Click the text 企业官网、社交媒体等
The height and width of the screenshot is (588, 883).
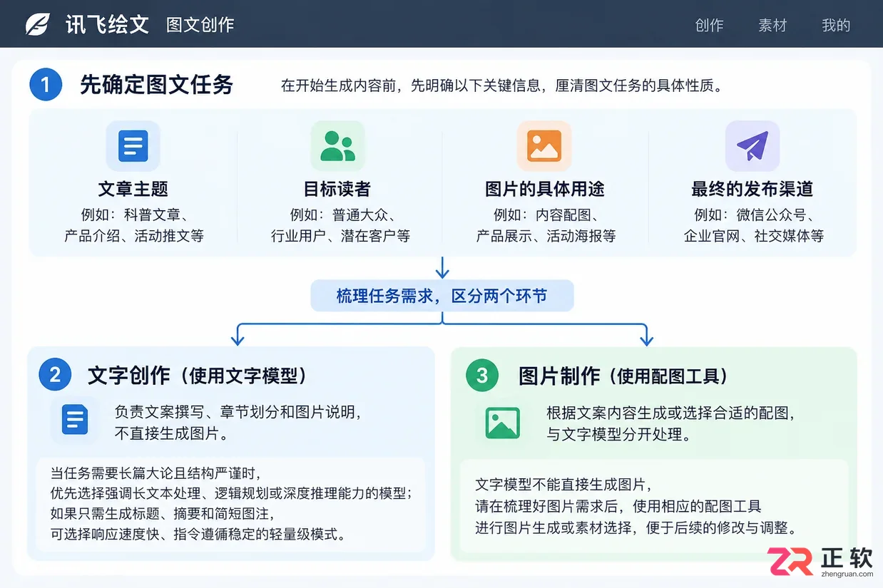tap(754, 236)
